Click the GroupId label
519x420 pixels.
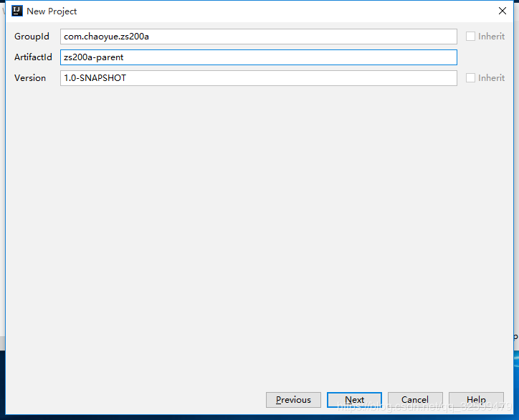pyautogui.click(x=32, y=37)
